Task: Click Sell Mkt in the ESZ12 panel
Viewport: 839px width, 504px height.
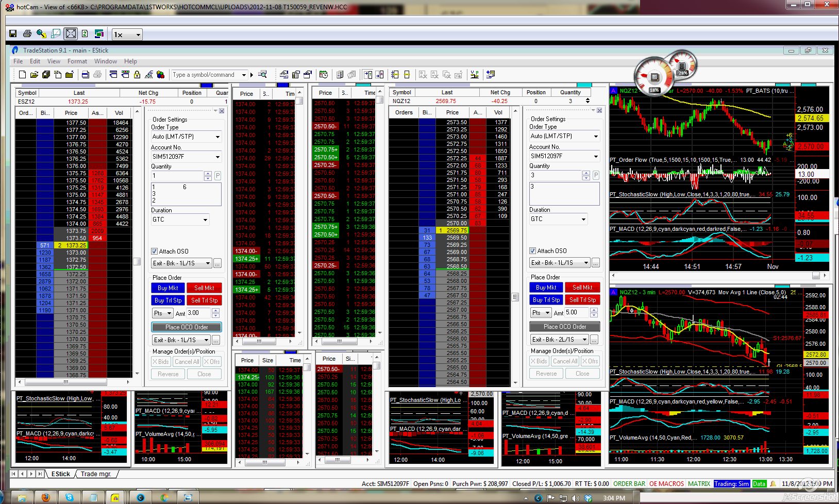Action: [x=204, y=288]
